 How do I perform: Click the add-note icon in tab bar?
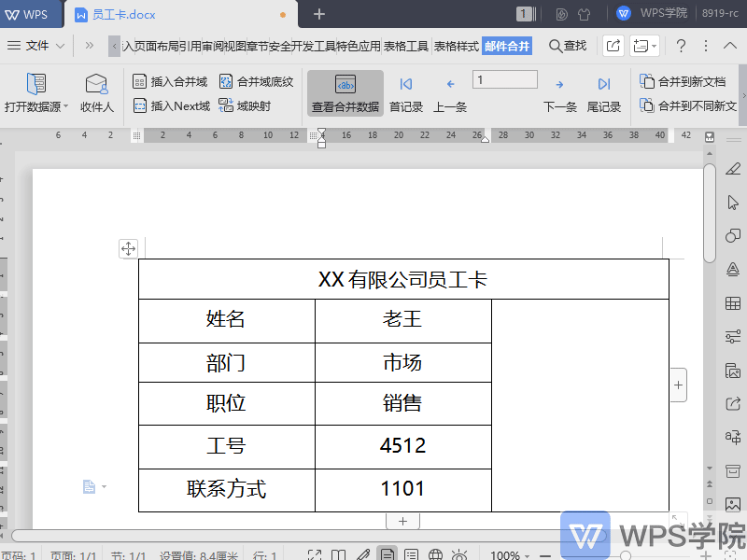(641, 46)
